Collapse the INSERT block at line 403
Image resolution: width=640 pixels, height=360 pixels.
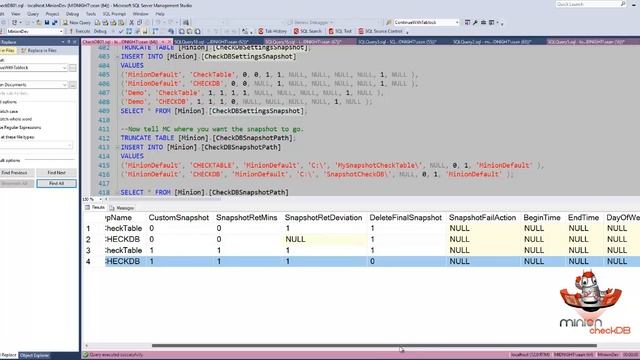pyautogui.click(x=117, y=56)
